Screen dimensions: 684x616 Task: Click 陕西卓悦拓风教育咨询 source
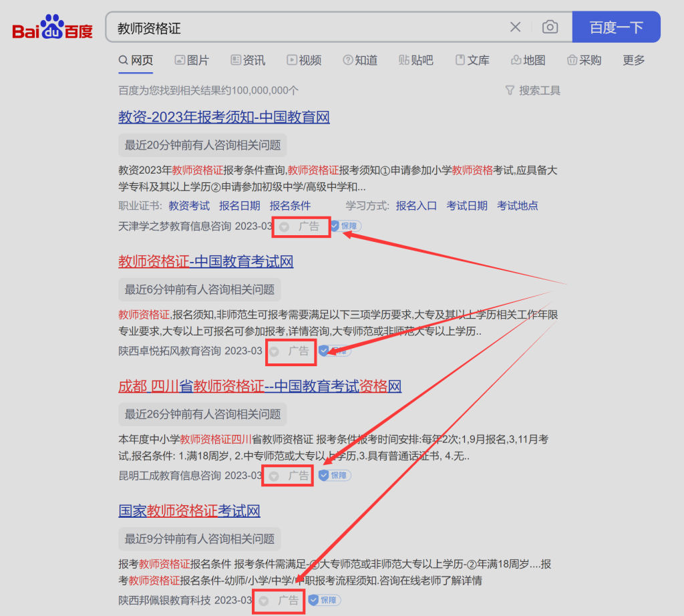click(x=169, y=351)
